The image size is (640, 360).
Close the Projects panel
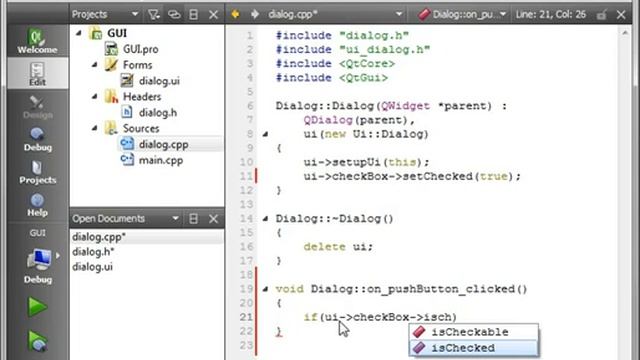[x=213, y=15]
